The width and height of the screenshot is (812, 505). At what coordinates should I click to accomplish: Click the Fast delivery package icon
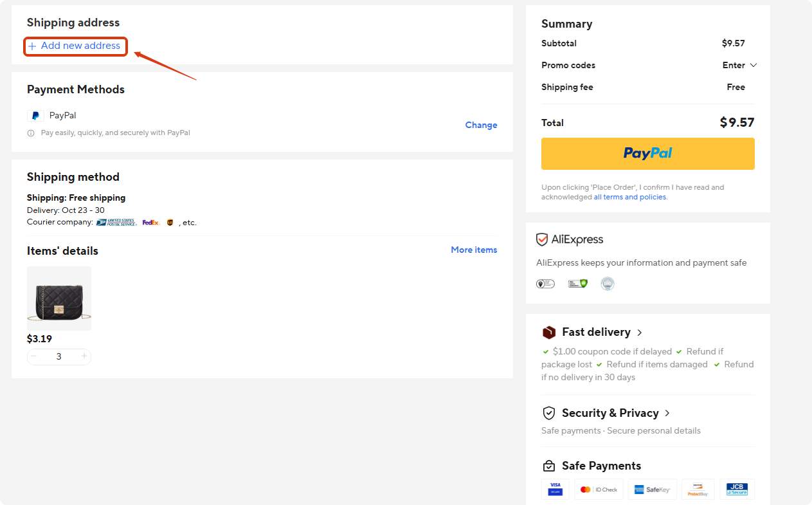[549, 333]
